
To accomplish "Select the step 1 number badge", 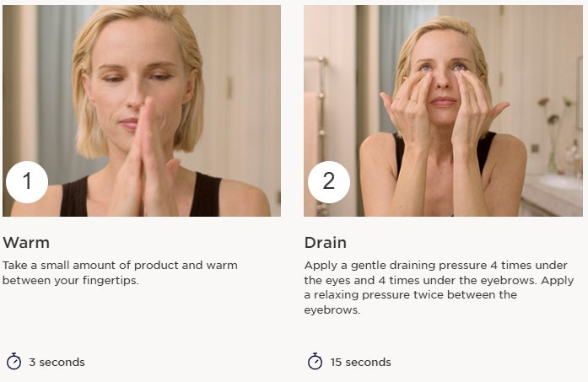I will [27, 182].
